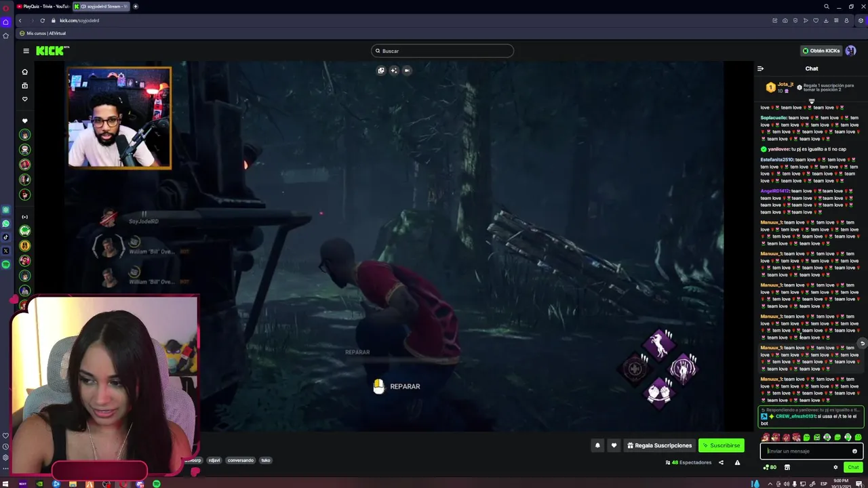
Task: Go back with the browser back arrow
Action: pos(20,20)
